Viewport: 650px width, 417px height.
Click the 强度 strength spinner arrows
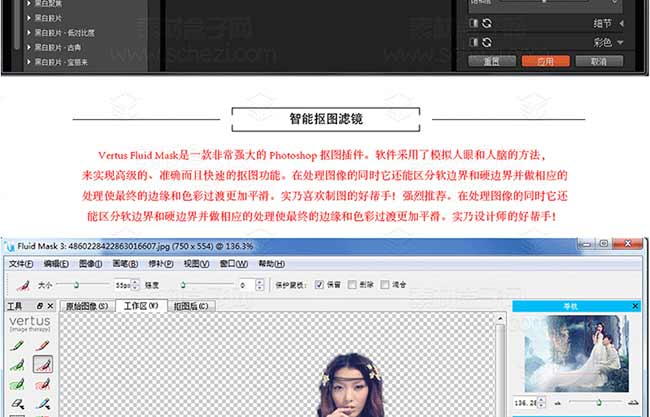coord(260,285)
